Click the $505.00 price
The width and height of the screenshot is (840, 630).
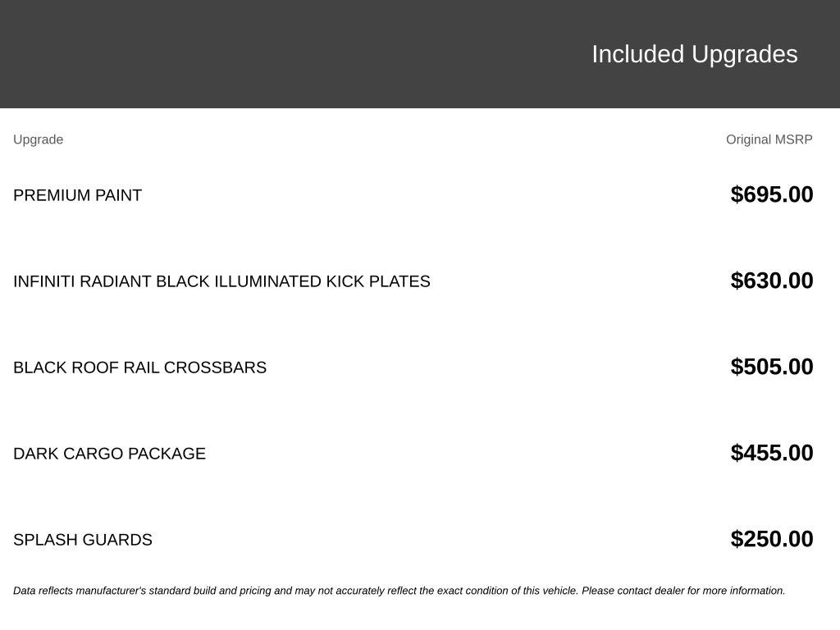point(772,367)
